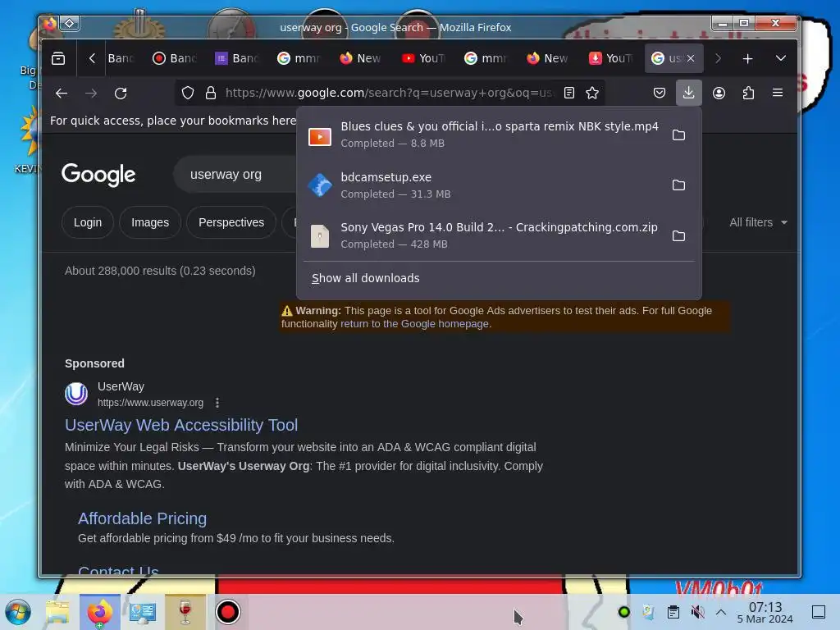Open Firefox View icon in tab bar
Screen dimensions: 840x630
[58, 58]
